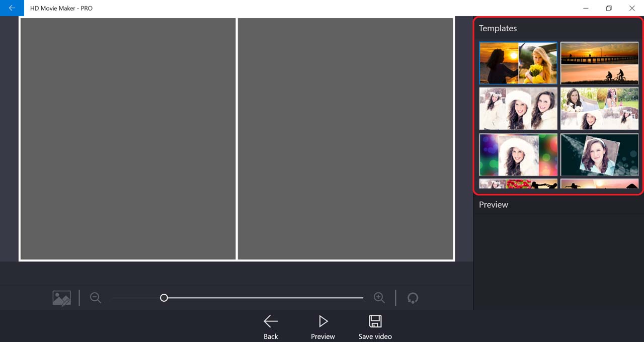Select the partially visible red flowers template
Image resolution: width=644 pixels, height=342 pixels.
[x=518, y=184]
